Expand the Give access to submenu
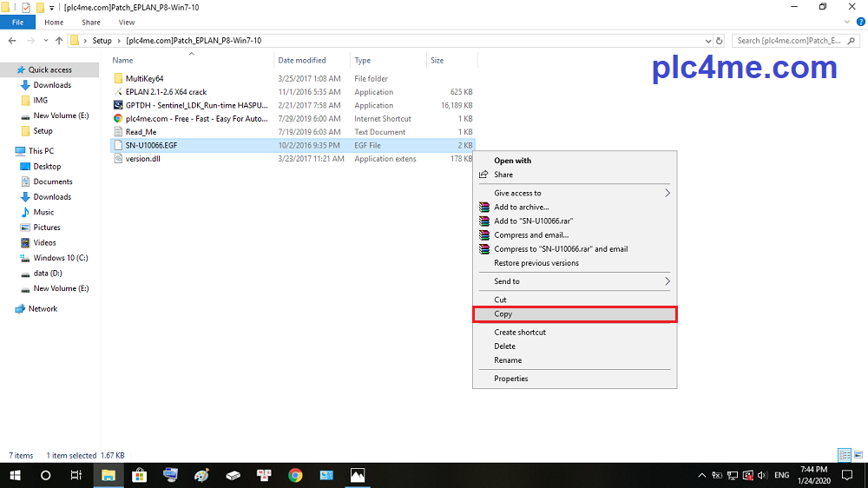This screenshot has width=868, height=488. coord(667,193)
